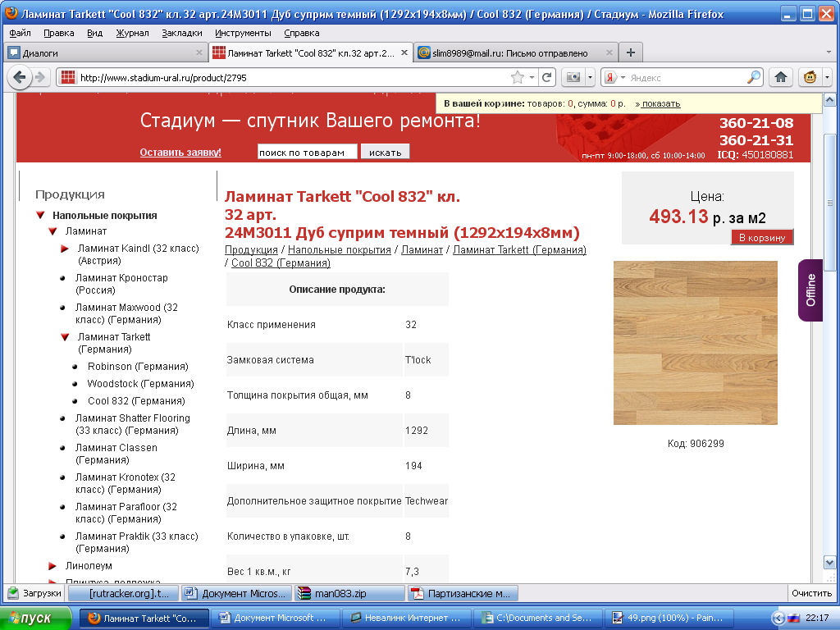Image resolution: width=840 pixels, height=630 pixels.
Task: Open dropdown beside monkey addon icon
Action: pyautogui.click(x=827, y=78)
